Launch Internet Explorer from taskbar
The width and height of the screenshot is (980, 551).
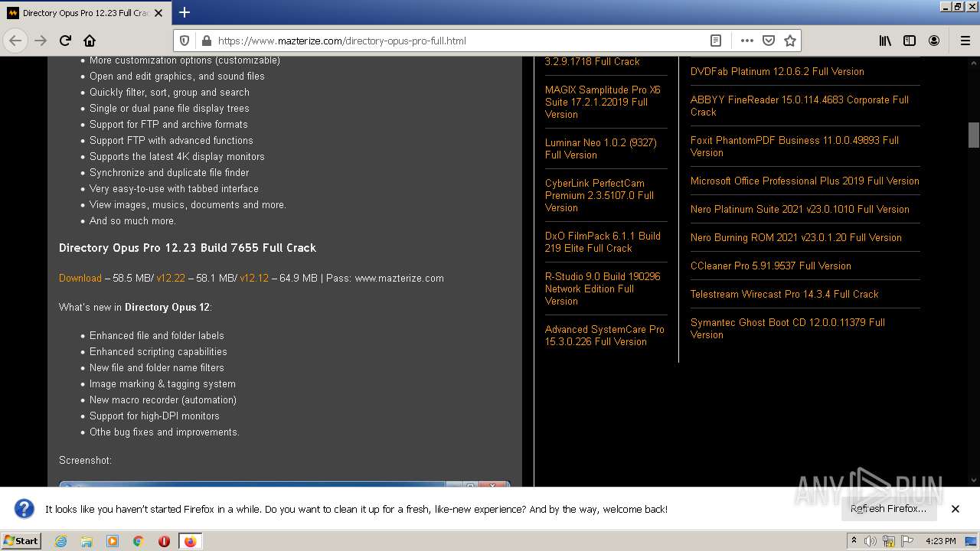[x=61, y=541]
